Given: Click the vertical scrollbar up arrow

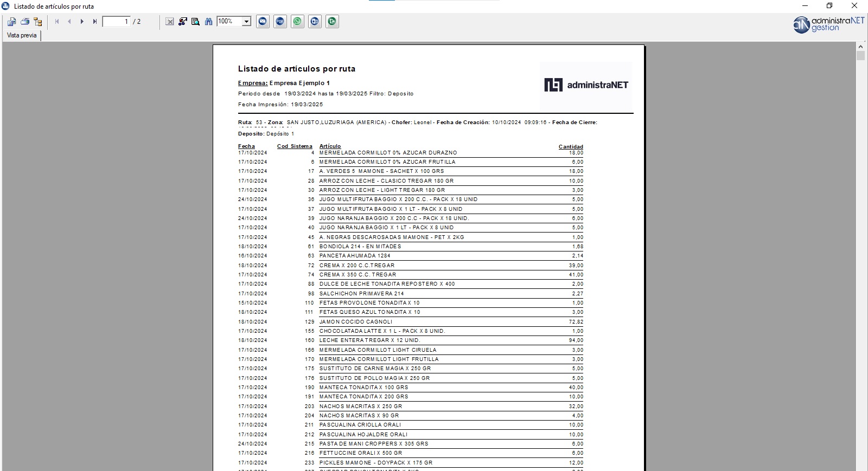Looking at the screenshot, I should tap(860, 47).
